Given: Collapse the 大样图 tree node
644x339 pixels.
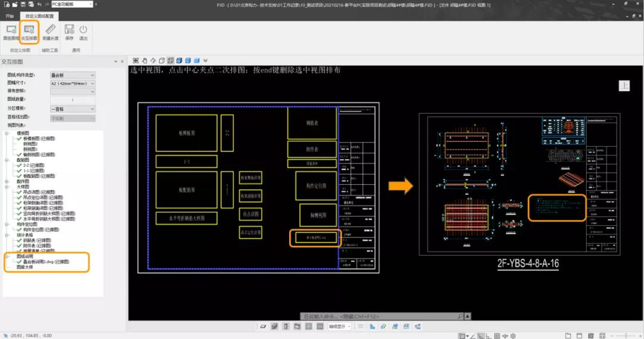Looking at the screenshot, I should 6,186.
